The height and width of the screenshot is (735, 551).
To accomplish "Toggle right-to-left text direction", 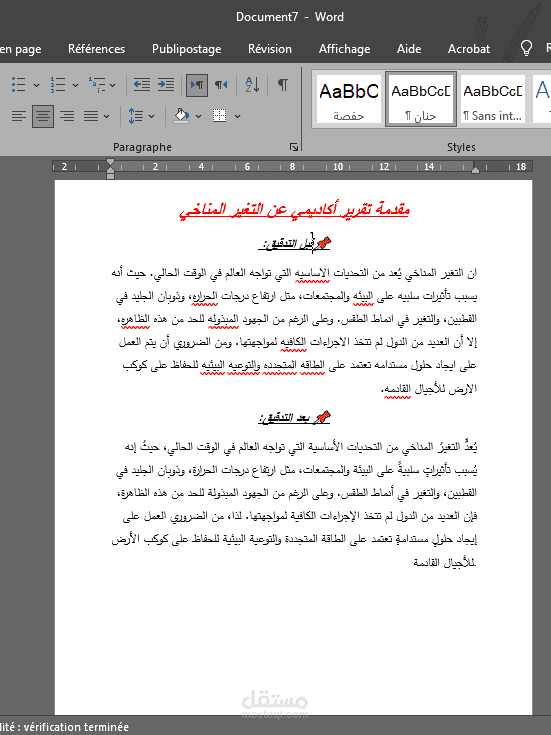I will pos(221,85).
